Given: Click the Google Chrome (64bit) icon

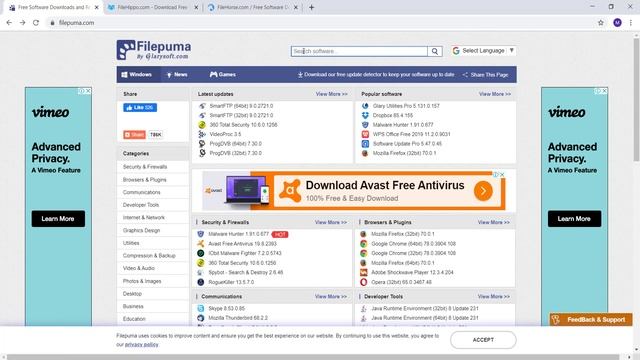Looking at the screenshot, I should 363,244.
